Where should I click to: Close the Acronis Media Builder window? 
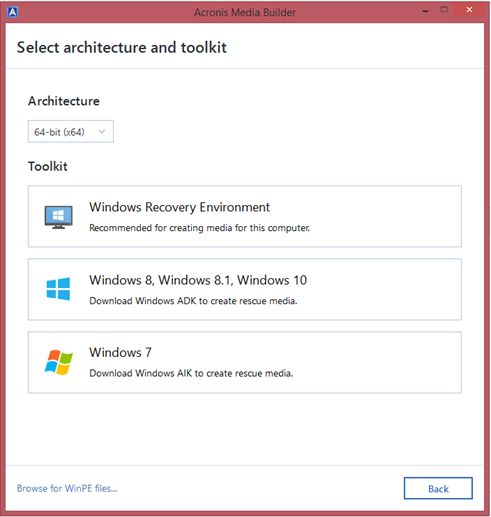[469, 10]
